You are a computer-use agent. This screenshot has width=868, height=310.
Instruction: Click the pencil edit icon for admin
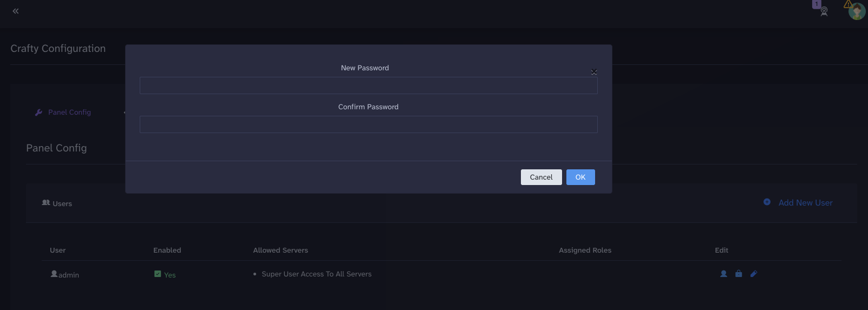point(754,274)
